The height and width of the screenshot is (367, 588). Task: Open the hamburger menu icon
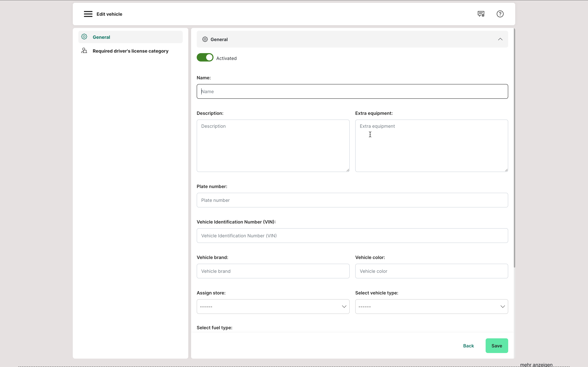(88, 14)
